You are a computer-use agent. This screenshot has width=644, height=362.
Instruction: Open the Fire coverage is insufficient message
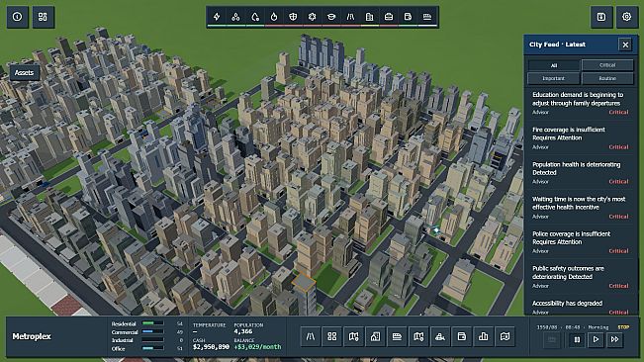[x=581, y=137]
